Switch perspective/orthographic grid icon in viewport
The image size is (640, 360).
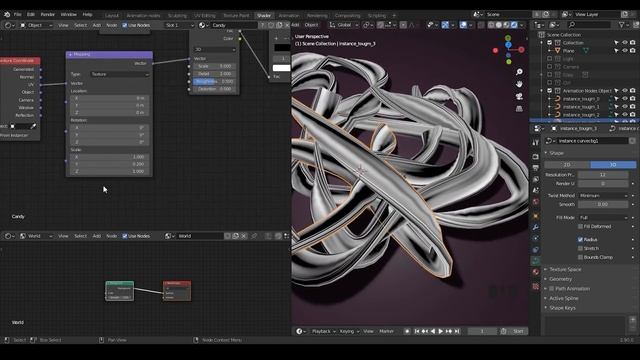[519, 109]
